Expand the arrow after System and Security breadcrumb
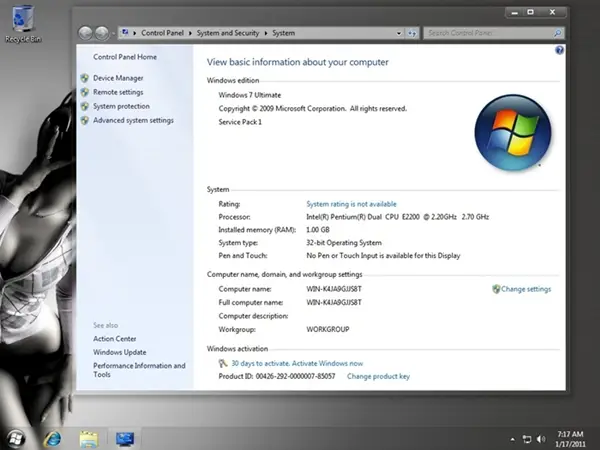 click(x=266, y=33)
